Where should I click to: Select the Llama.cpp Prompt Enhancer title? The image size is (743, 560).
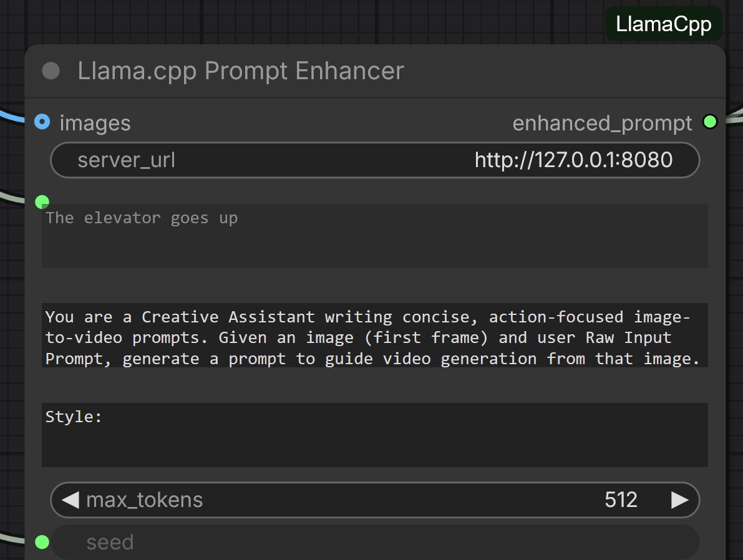(x=241, y=71)
